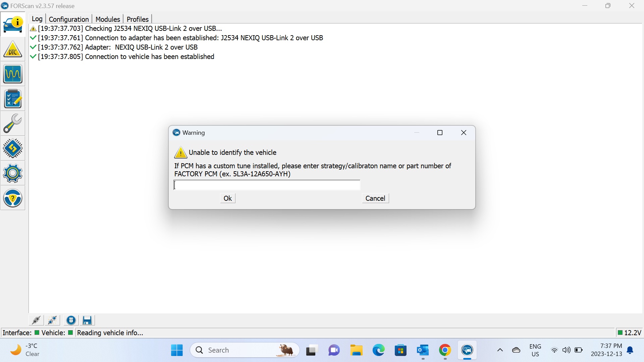Expand the system tray hidden icons chevron
Screen dimensions: 644x362
coord(500,350)
